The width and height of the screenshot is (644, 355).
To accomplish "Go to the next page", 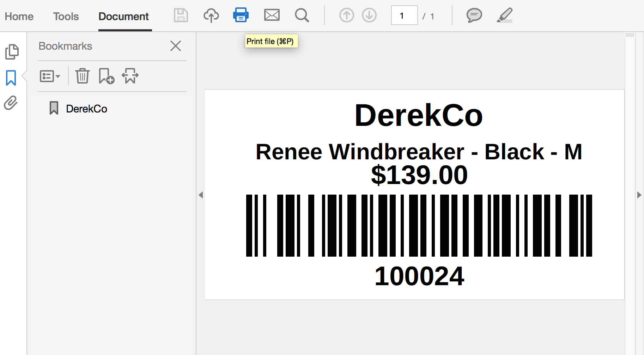I will coord(369,15).
